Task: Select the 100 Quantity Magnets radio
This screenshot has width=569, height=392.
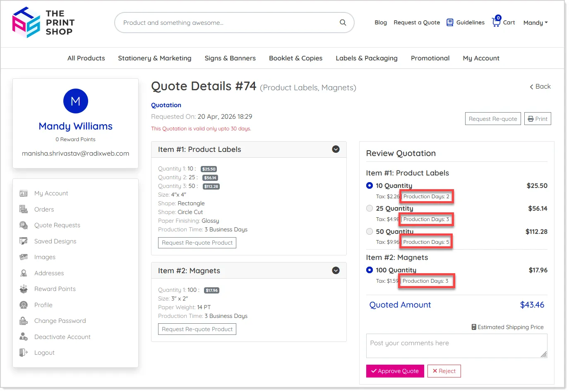Action: (x=370, y=270)
